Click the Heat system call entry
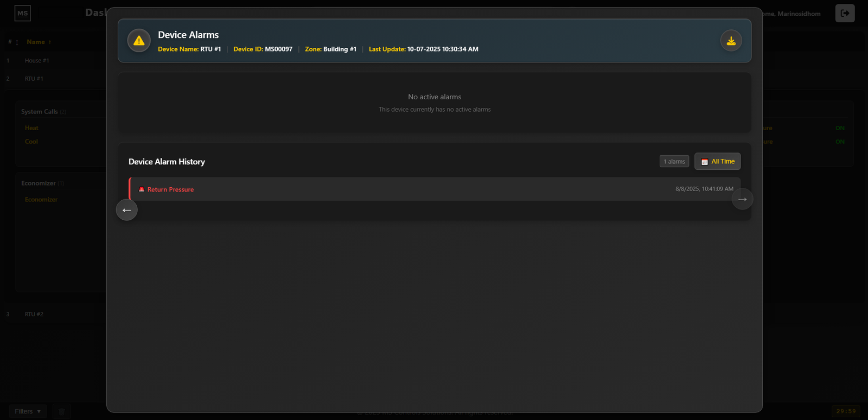 coord(31,128)
